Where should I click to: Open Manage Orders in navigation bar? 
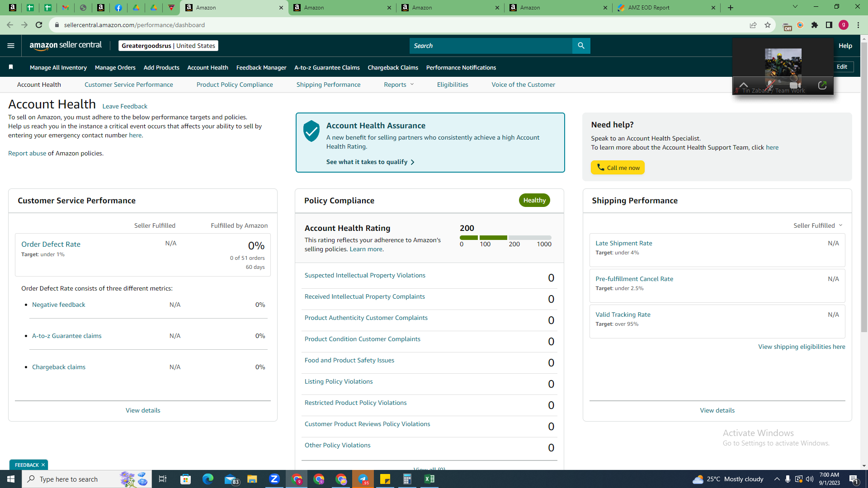point(115,67)
